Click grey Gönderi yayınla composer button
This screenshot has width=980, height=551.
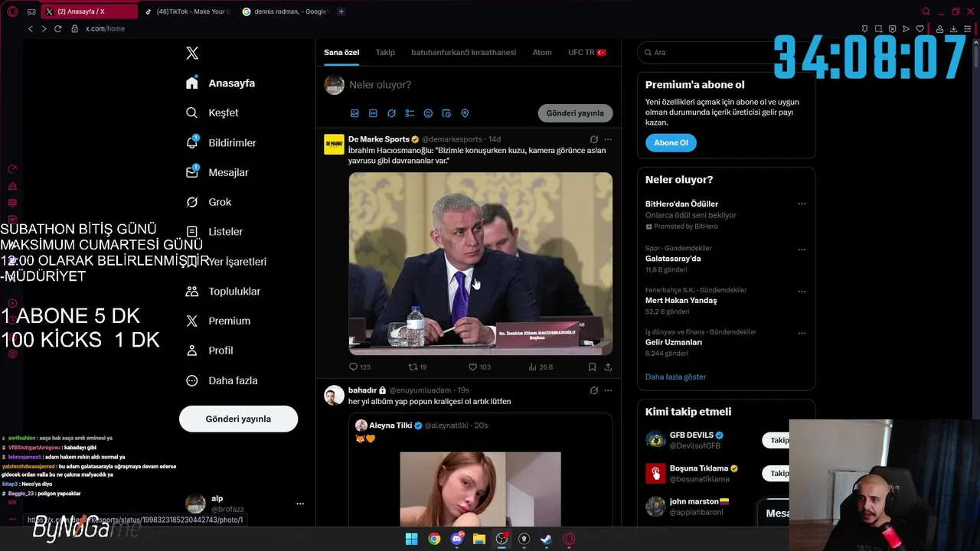click(575, 112)
